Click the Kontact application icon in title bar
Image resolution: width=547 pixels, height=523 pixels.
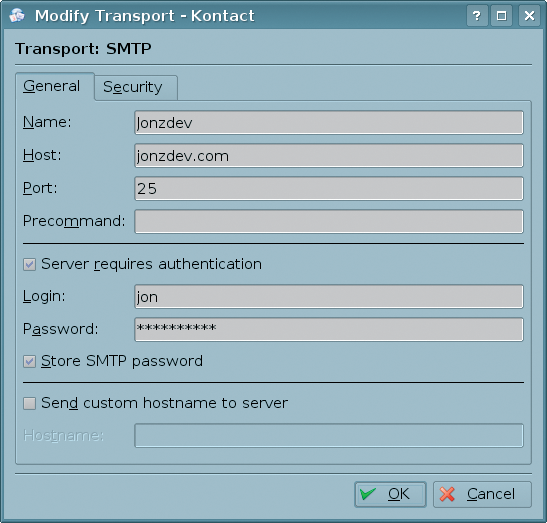click(17, 15)
